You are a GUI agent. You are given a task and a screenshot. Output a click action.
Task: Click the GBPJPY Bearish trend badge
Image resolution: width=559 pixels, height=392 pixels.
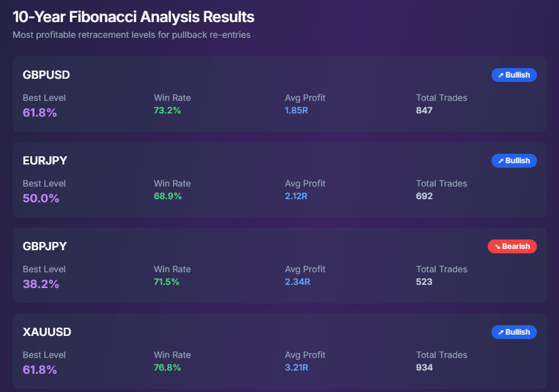point(512,246)
